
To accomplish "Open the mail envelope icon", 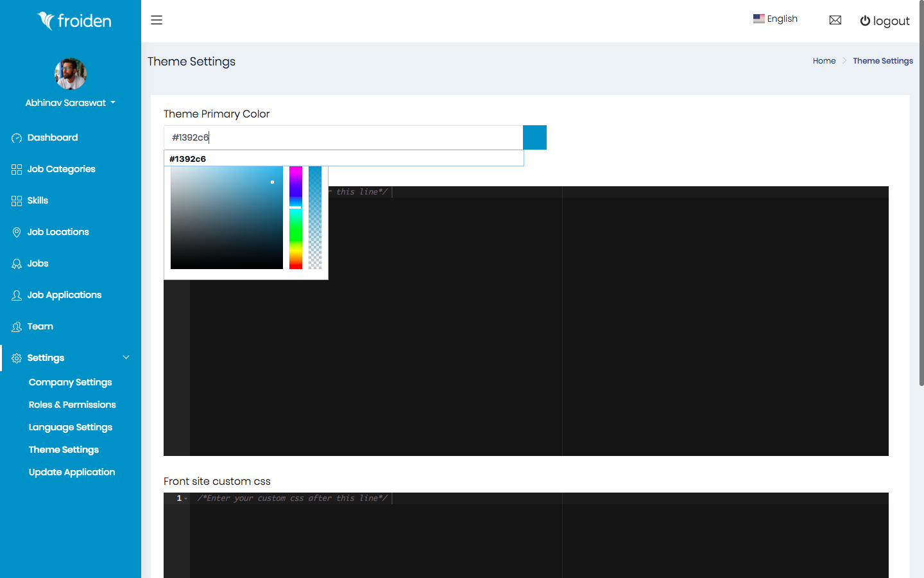I will click(x=835, y=21).
